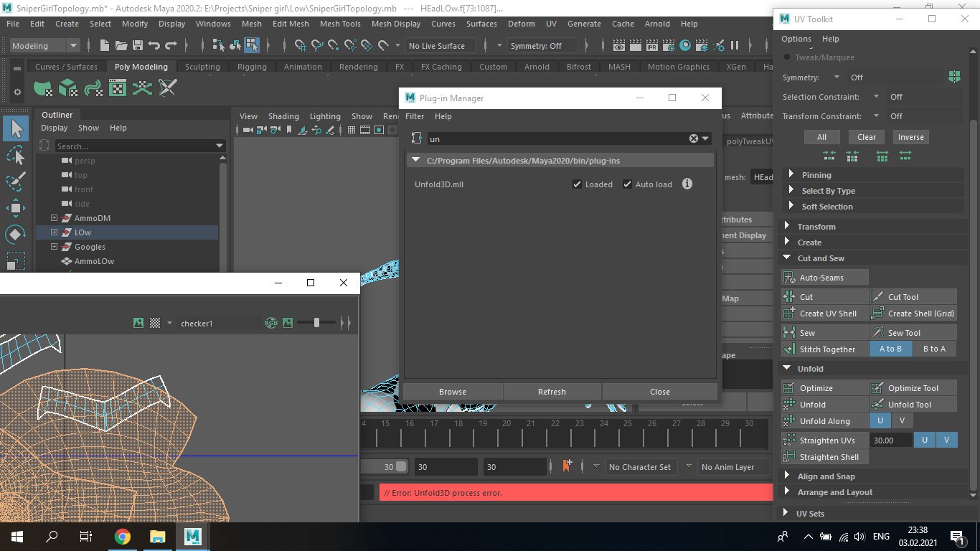The image size is (980, 551).
Task: Click the polygon cube shelf icon
Action: click(68, 88)
